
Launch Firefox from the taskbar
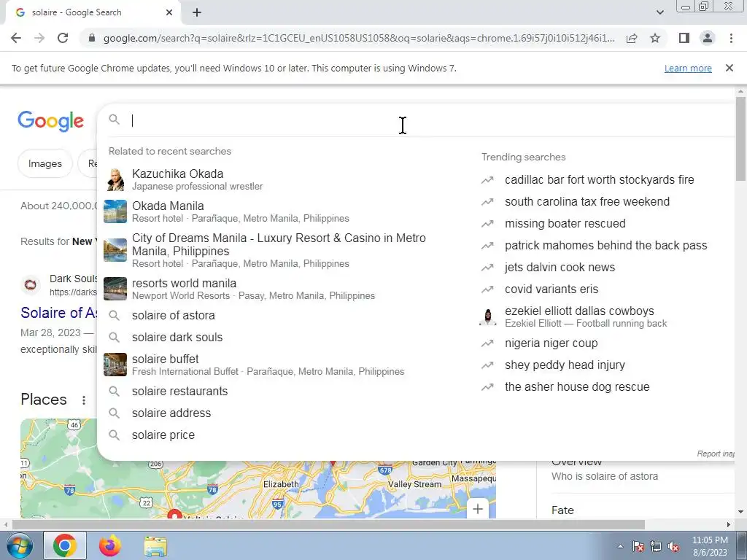click(110, 545)
